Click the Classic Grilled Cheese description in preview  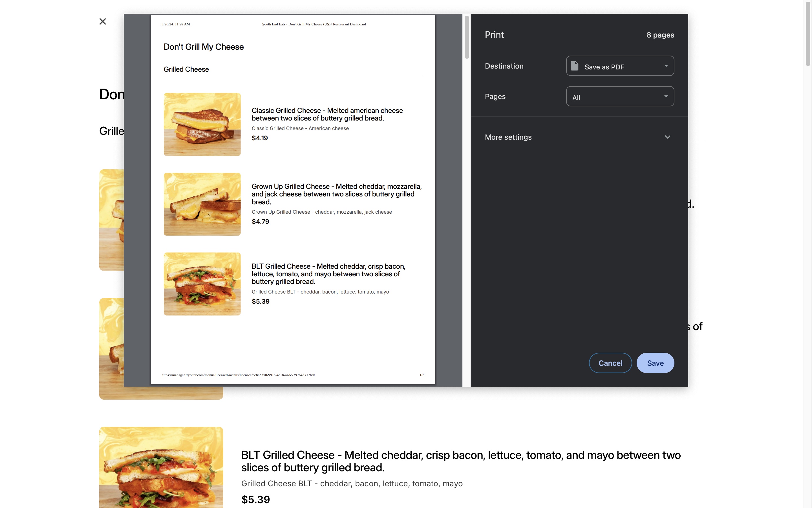tap(327, 114)
